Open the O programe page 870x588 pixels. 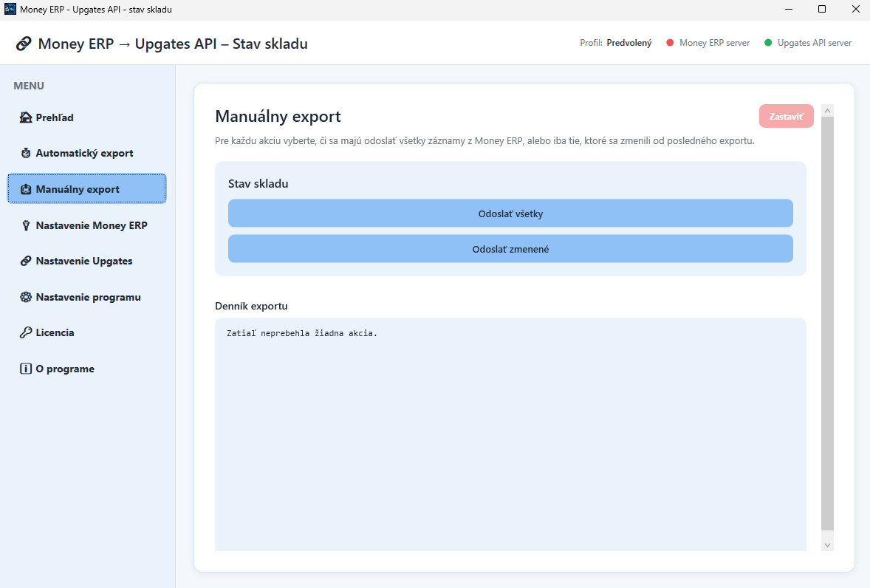coord(86,369)
